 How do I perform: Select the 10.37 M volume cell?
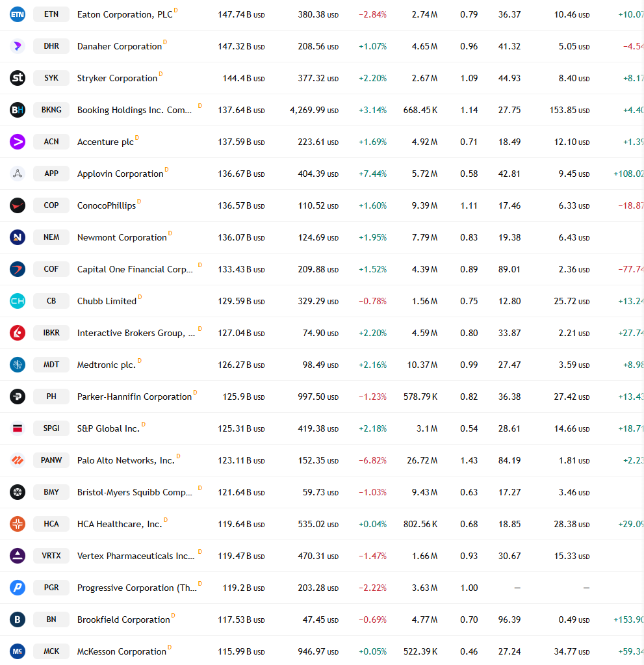tap(422, 365)
